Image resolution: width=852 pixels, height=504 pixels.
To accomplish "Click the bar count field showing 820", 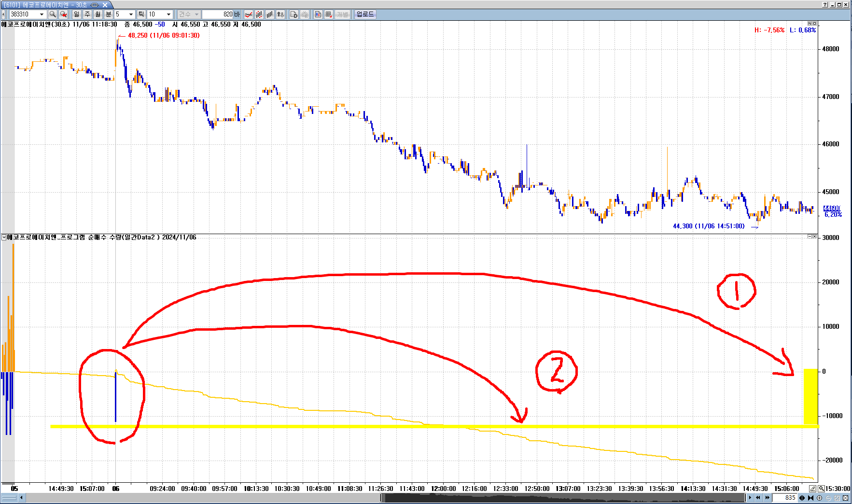I will click(218, 14).
